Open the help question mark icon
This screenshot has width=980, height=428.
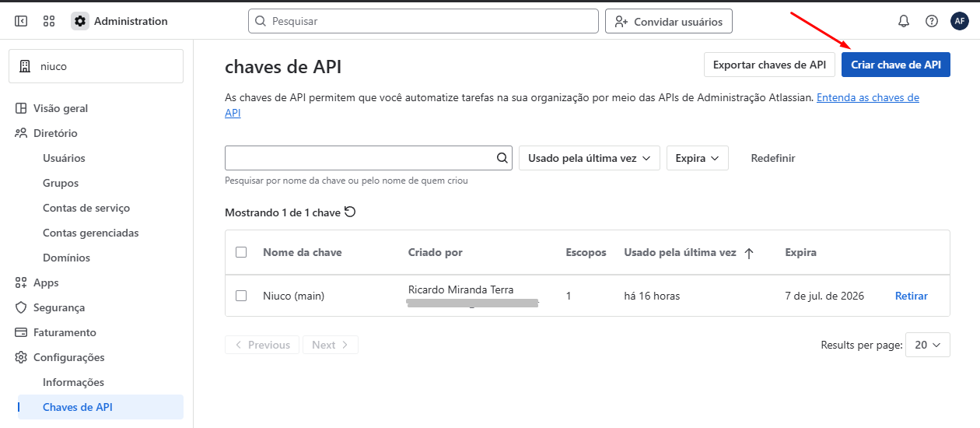tap(932, 21)
